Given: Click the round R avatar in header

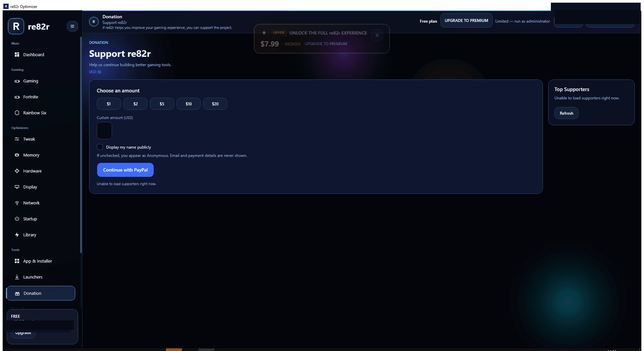Looking at the screenshot, I should click(x=94, y=22).
